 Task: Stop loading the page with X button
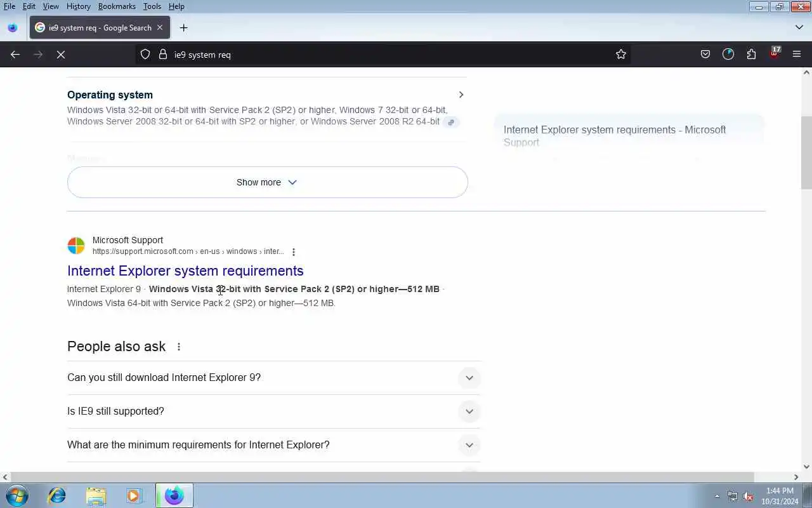pyautogui.click(x=61, y=55)
